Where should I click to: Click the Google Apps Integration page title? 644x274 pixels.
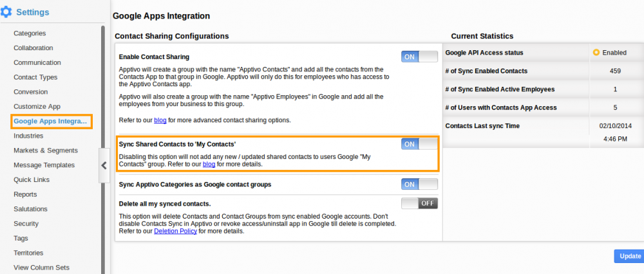161,16
